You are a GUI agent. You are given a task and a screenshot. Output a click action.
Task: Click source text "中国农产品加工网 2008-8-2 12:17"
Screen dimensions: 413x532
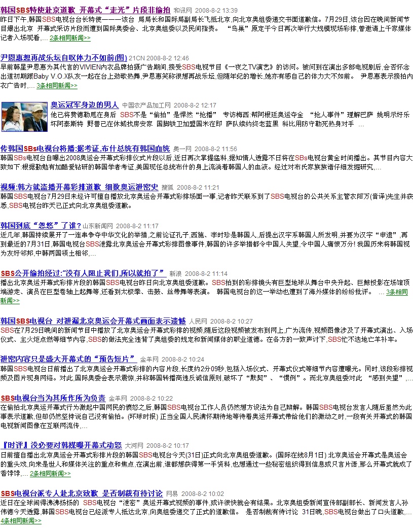(x=169, y=105)
